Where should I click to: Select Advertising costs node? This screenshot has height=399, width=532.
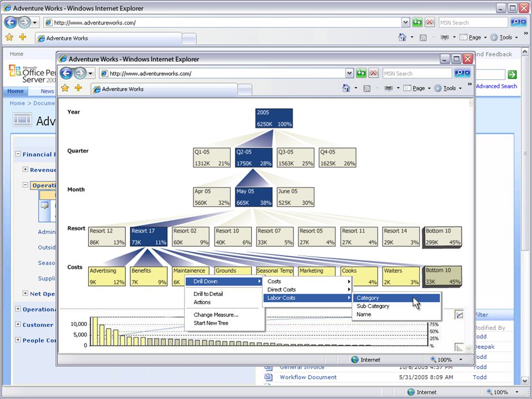pyautogui.click(x=107, y=276)
